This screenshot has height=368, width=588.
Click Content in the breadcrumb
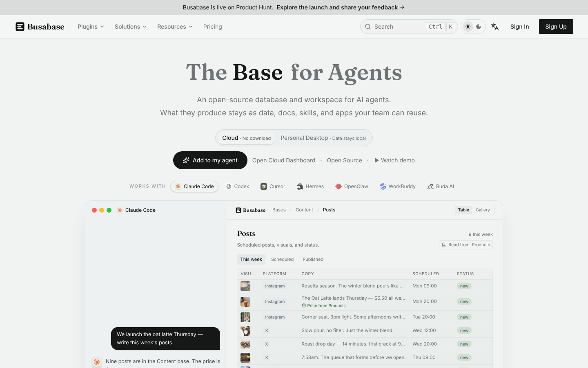click(x=304, y=210)
